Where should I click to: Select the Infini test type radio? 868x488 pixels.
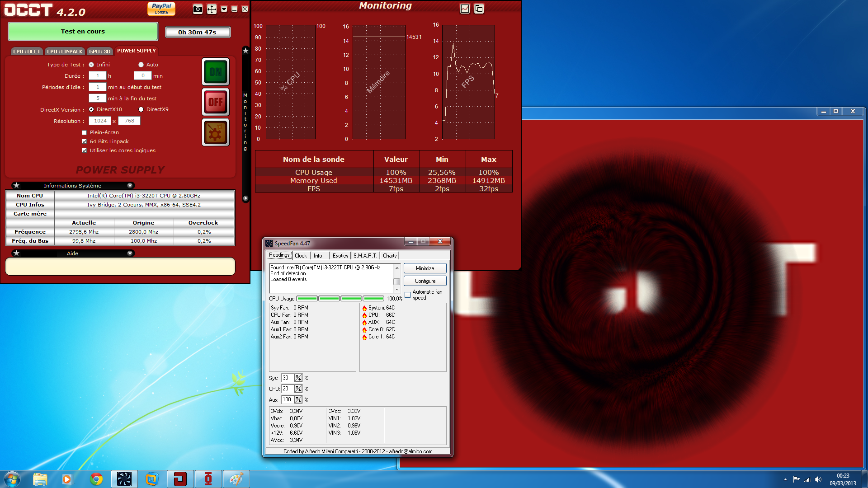91,65
